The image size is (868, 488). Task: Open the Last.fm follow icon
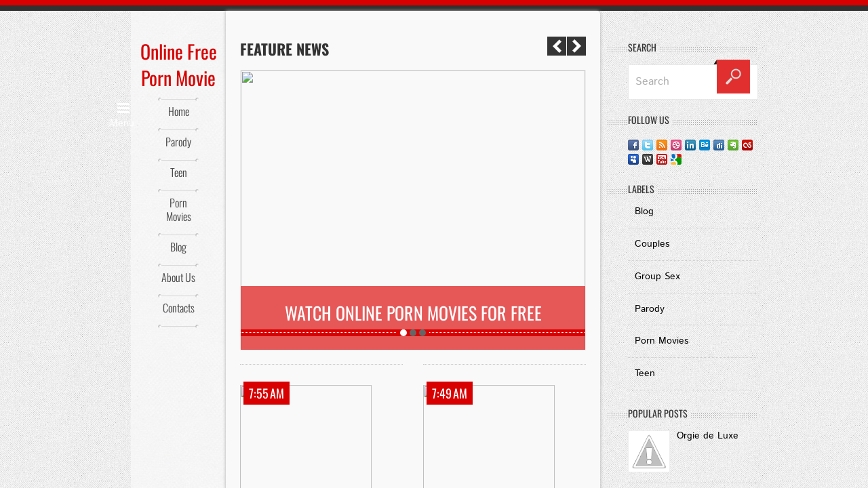(747, 145)
